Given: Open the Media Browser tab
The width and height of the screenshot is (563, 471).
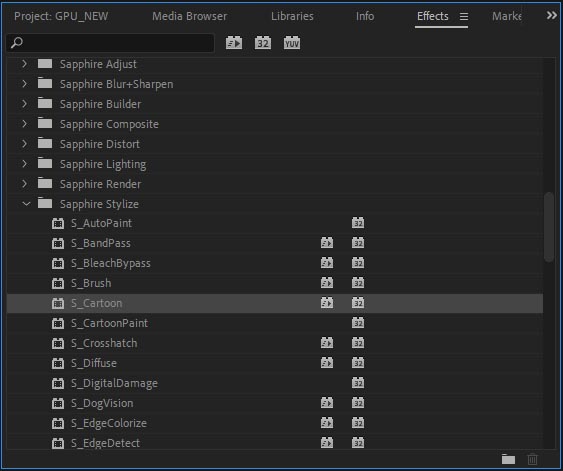Looking at the screenshot, I should (x=189, y=16).
